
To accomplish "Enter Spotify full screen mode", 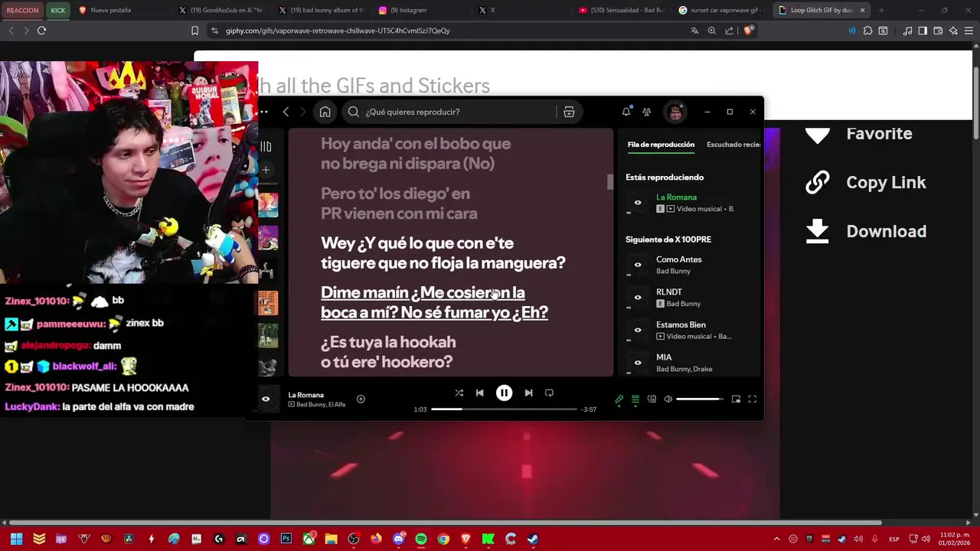I will (x=752, y=399).
